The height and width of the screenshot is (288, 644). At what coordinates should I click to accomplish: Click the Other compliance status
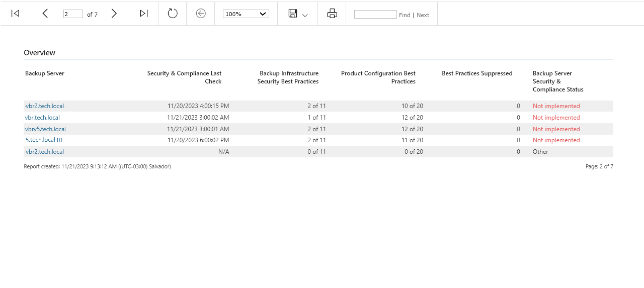pos(540,152)
